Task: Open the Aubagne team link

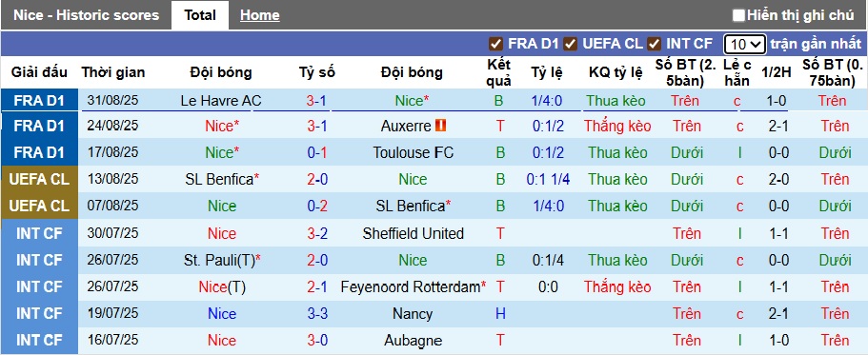Action: click(x=413, y=341)
